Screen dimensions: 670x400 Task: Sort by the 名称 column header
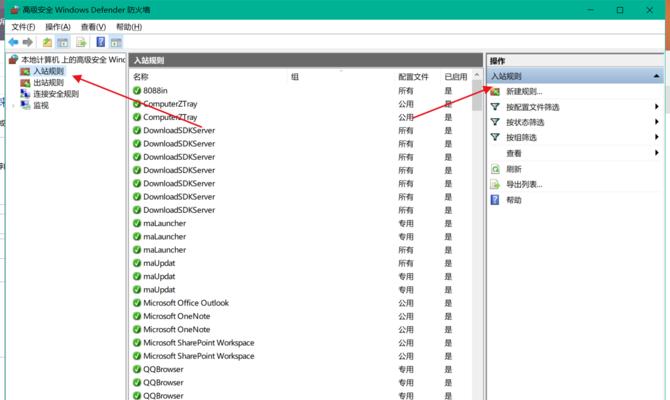click(141, 77)
